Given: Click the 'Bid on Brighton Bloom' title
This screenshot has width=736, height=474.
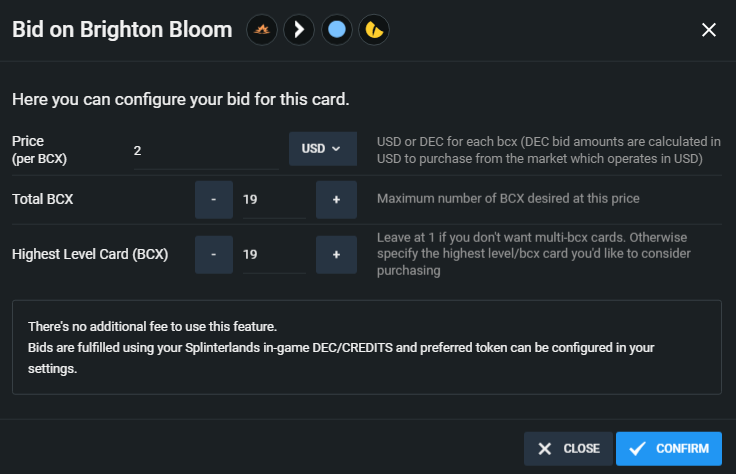Looking at the screenshot, I should 122,30.
